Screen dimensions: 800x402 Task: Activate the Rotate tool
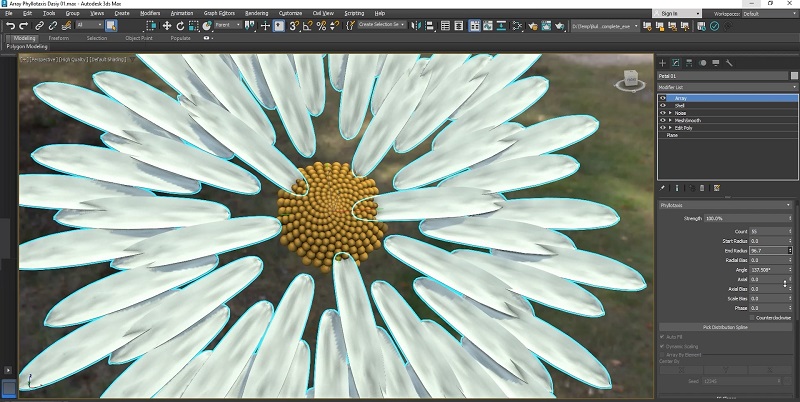[x=180, y=25]
